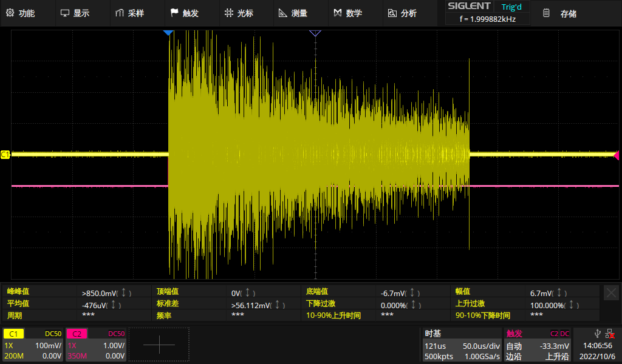Viewport: 622px width, 364px height.
Task: Open the 采样 (Acquire) menu
Action: 129,13
